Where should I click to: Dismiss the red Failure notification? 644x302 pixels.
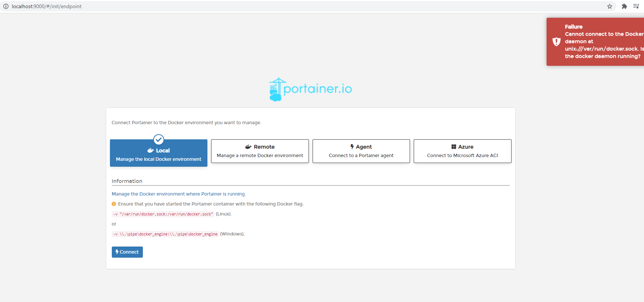point(595,42)
